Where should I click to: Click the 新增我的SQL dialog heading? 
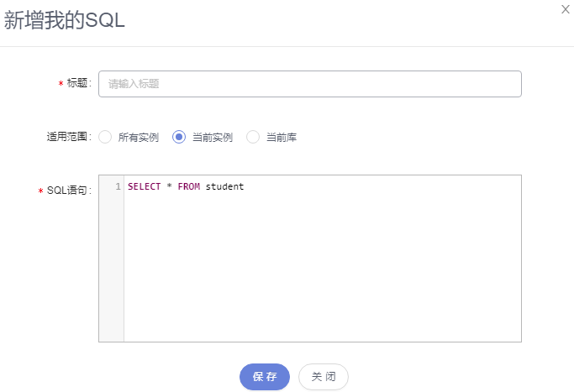pyautogui.click(x=65, y=20)
